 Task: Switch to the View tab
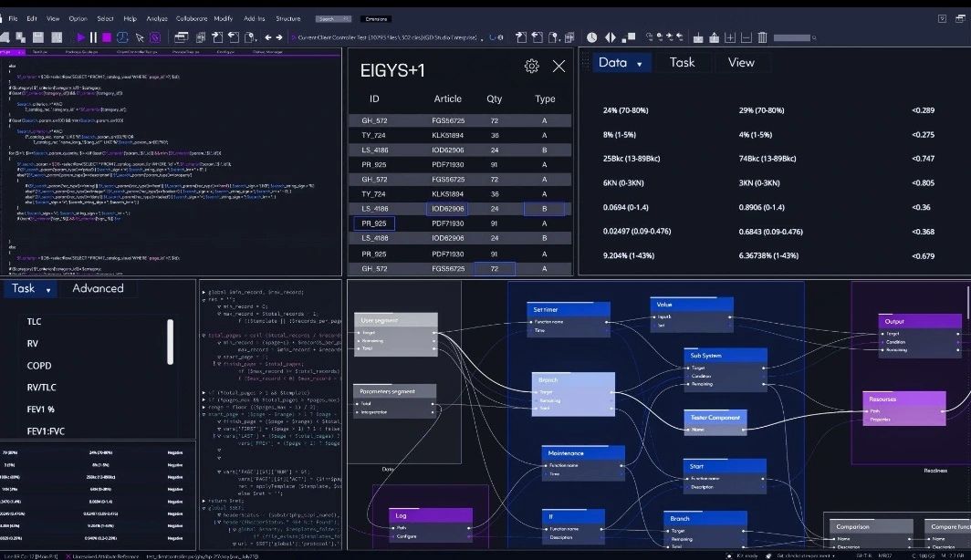(741, 63)
